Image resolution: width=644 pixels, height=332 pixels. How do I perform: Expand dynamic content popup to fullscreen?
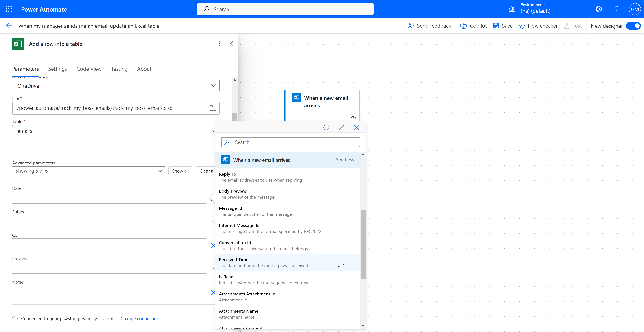(341, 128)
